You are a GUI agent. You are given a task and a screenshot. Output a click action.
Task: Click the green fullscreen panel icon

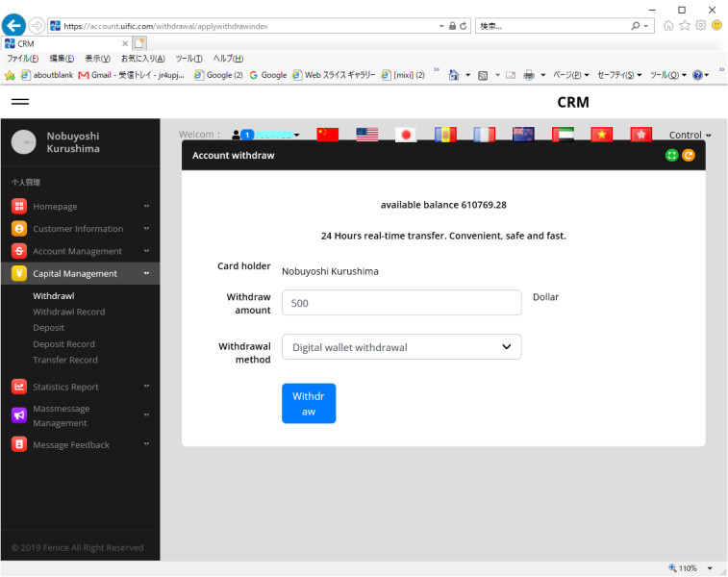[672, 155]
